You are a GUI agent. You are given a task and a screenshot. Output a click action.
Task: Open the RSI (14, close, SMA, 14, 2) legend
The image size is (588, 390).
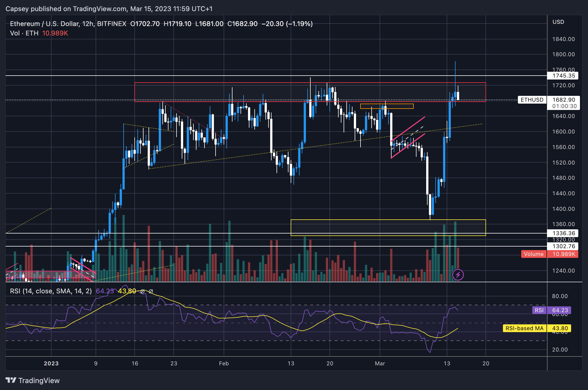click(x=51, y=291)
